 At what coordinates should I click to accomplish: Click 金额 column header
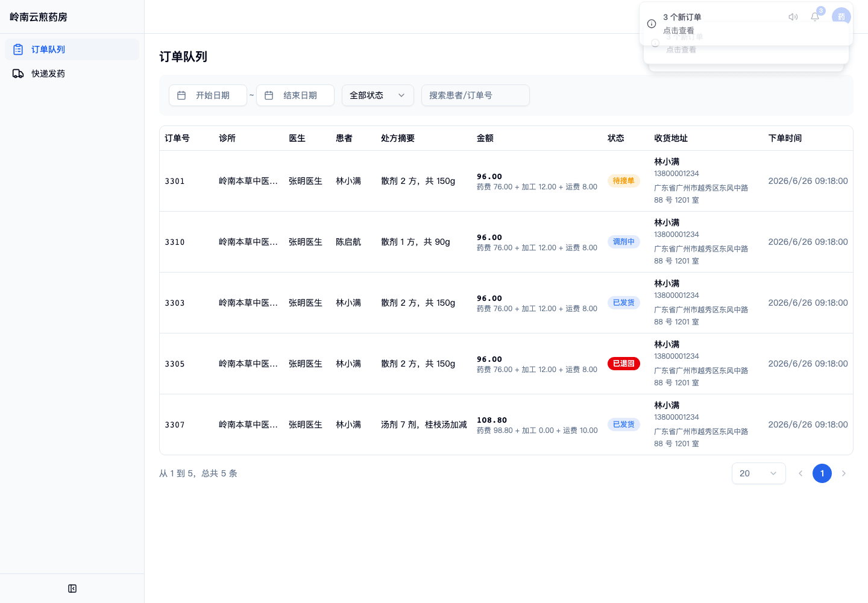click(x=485, y=138)
